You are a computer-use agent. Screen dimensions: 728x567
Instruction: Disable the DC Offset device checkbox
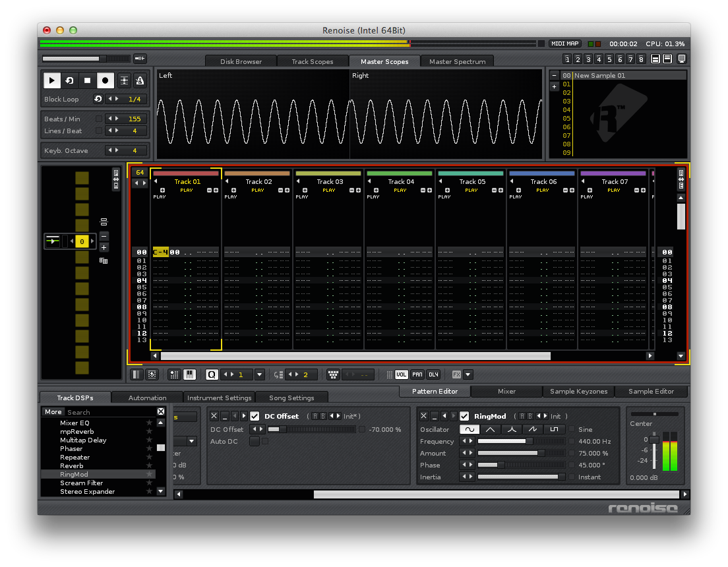click(255, 416)
